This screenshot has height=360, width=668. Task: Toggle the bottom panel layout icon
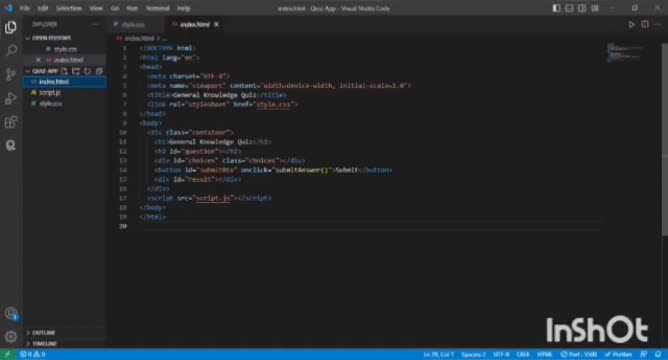(x=569, y=8)
